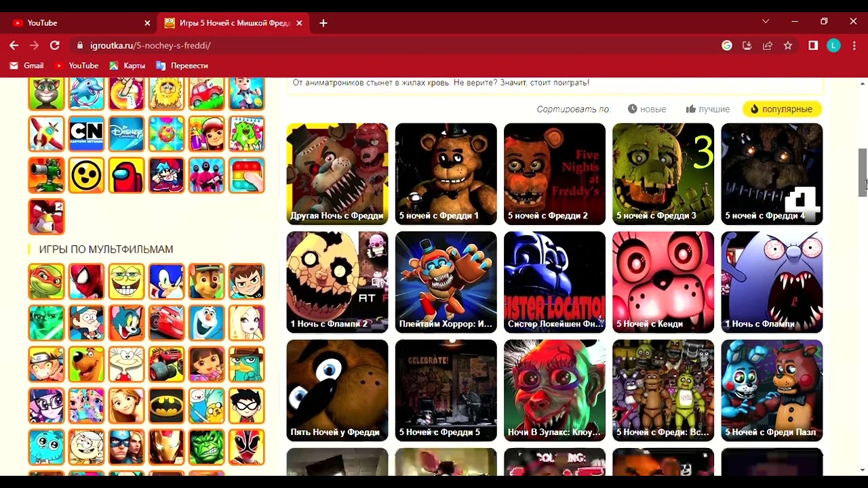Close the YouTube tab
The height and width of the screenshot is (488, 868).
coord(147,23)
